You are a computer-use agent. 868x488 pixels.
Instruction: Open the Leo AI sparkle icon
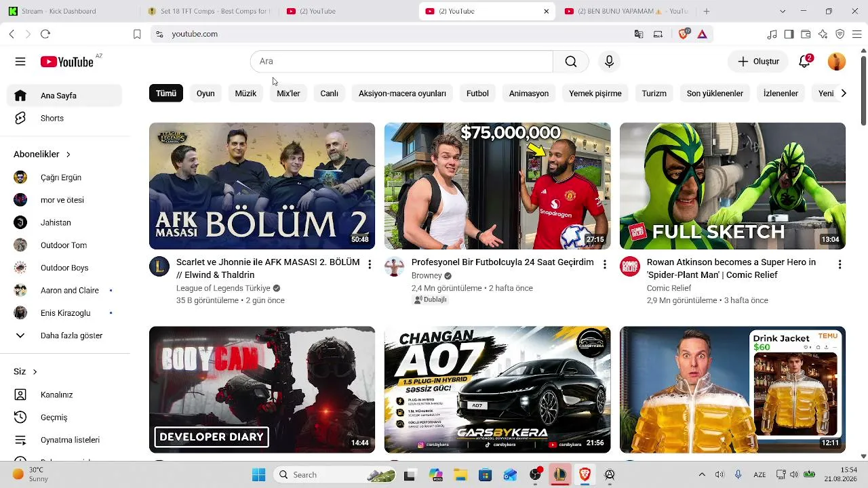point(823,34)
